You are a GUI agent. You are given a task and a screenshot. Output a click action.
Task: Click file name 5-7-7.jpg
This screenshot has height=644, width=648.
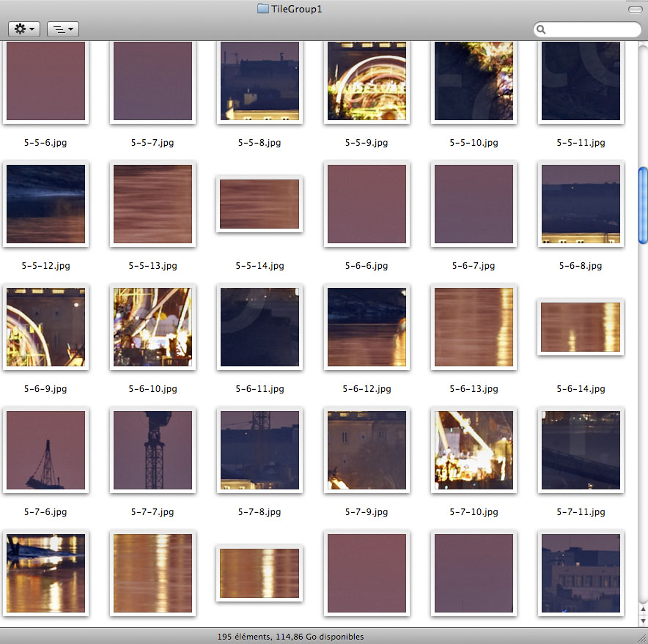pyautogui.click(x=152, y=512)
